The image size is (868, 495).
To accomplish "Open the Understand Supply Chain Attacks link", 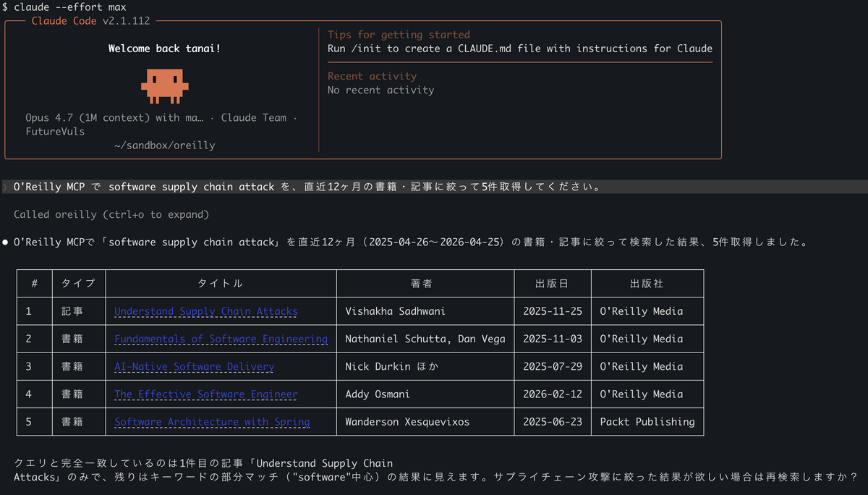I will 206,311.
